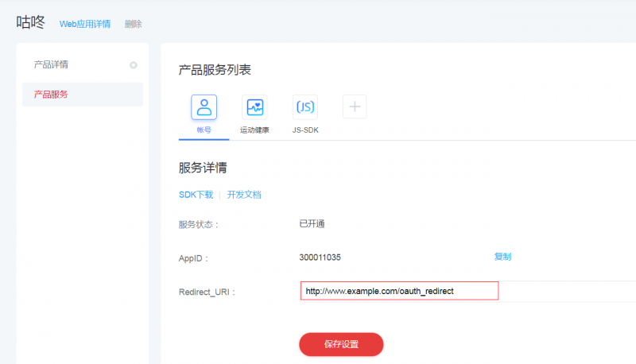Viewport: 636px width, 364px height.
Task: Select the 帐号 account service icon
Action: pos(204,107)
